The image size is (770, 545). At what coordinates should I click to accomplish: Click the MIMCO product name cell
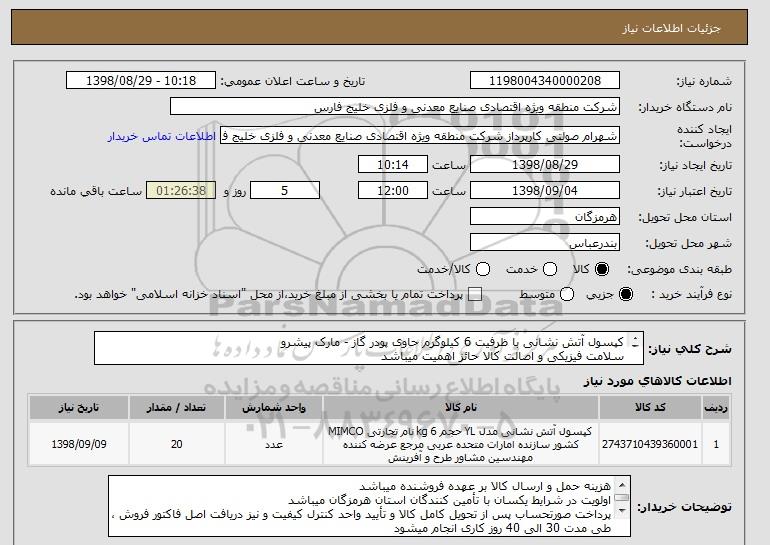[461, 444]
